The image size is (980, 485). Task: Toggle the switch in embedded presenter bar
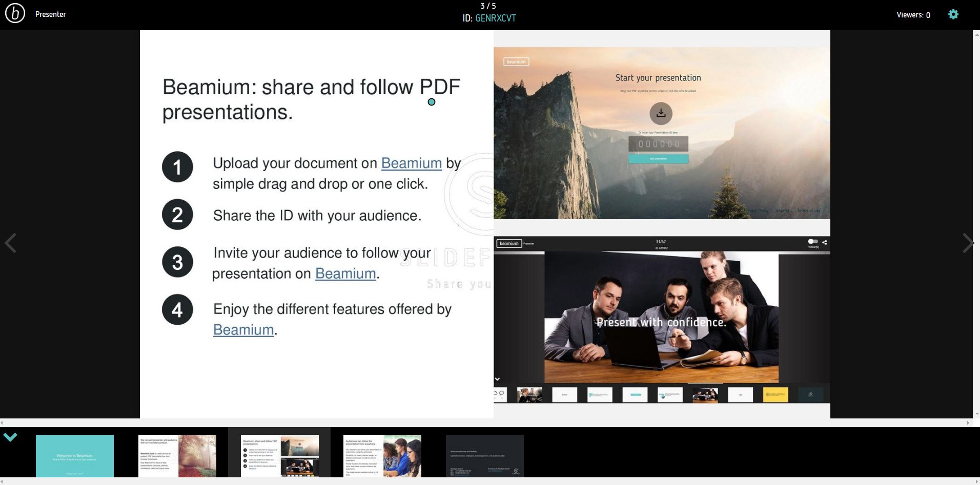pos(812,241)
